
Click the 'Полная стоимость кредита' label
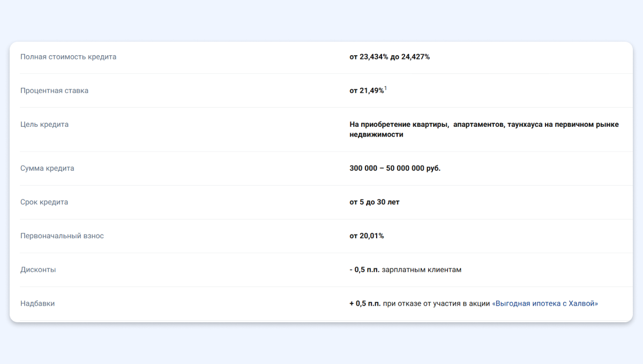pyautogui.click(x=68, y=57)
